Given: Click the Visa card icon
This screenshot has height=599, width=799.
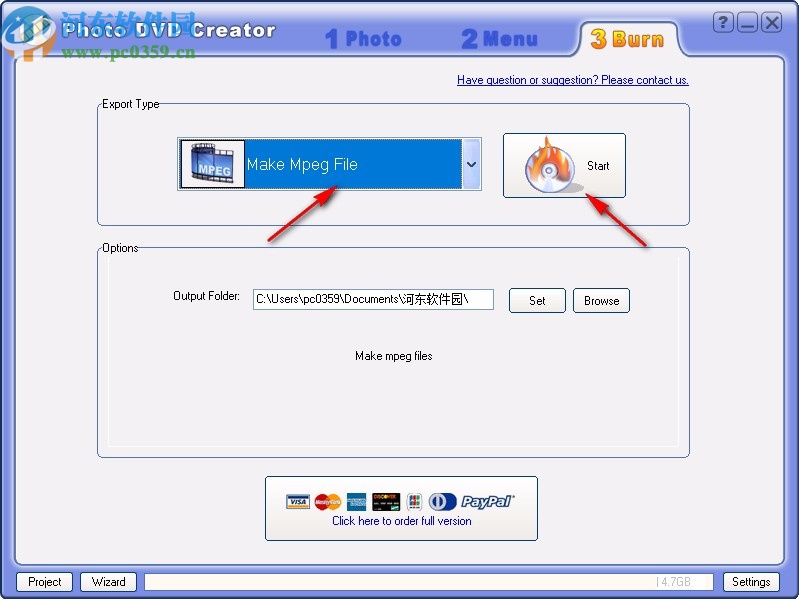Looking at the screenshot, I should coord(298,502).
